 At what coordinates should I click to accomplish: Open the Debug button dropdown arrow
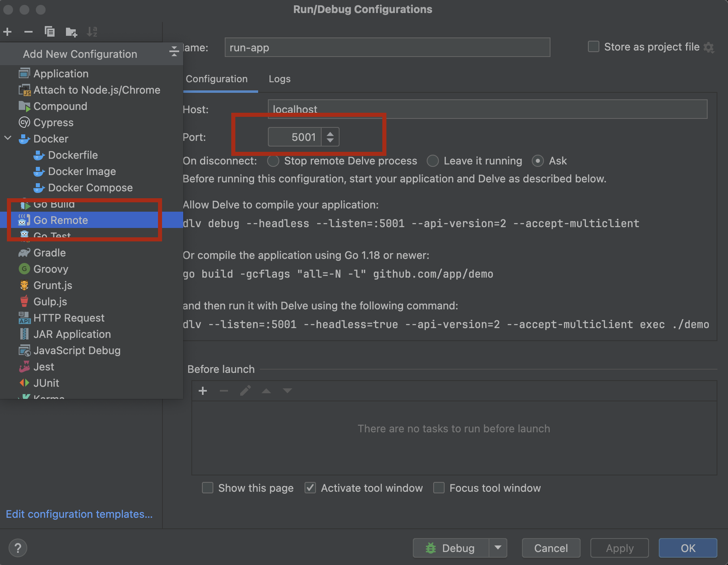tap(498, 548)
